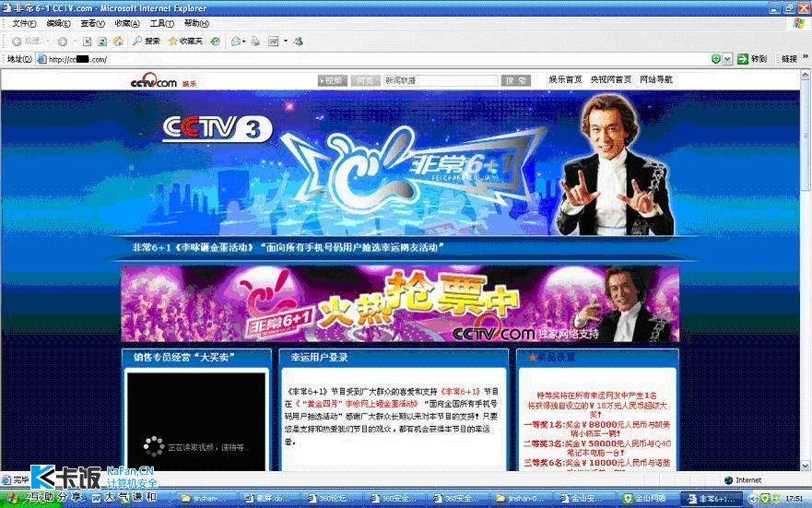812x508 pixels.
Task: Click the page icon in address bar
Action: (x=41, y=60)
